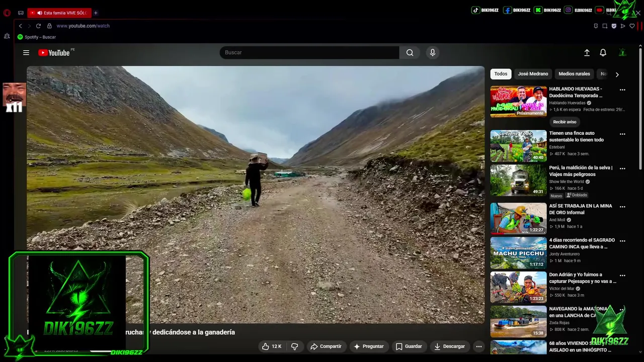644x362 pixels.
Task: View site security via the padlock icon
Action: coord(49,26)
